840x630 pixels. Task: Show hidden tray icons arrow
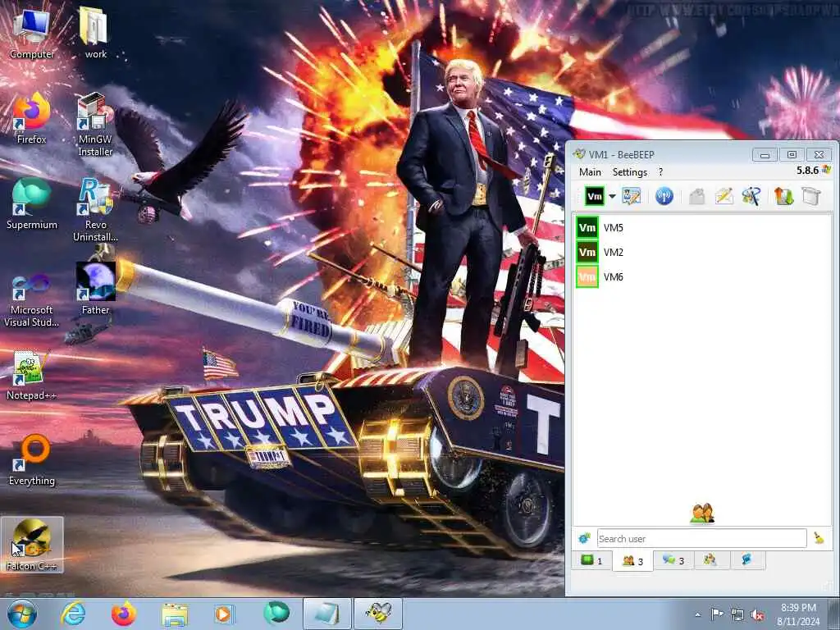click(697, 614)
